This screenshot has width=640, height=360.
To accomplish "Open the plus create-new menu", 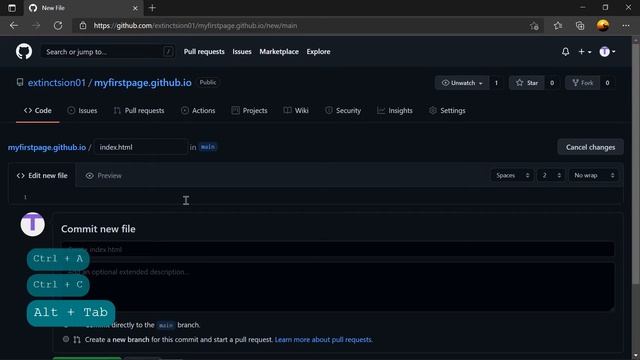I will click(x=584, y=52).
